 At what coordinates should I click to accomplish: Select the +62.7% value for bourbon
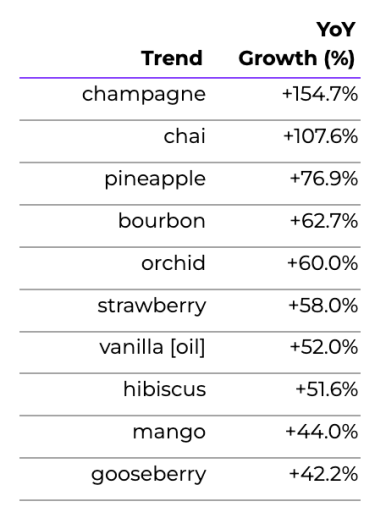324,221
